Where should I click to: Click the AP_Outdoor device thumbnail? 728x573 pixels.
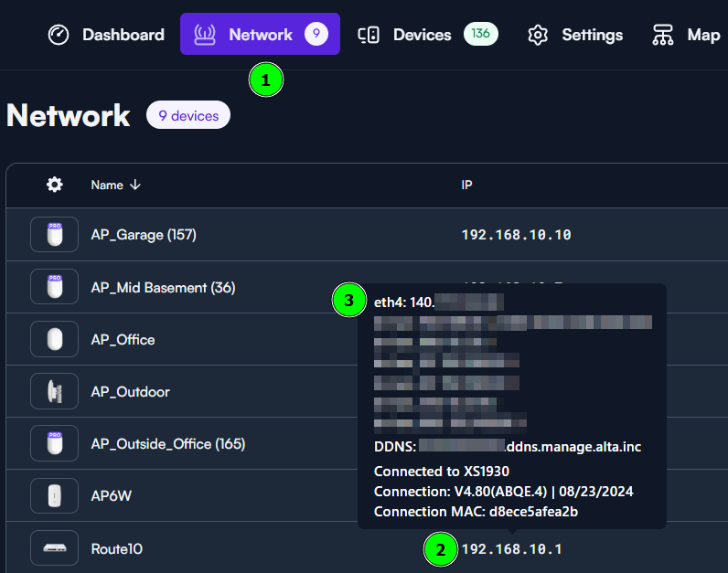(x=54, y=391)
